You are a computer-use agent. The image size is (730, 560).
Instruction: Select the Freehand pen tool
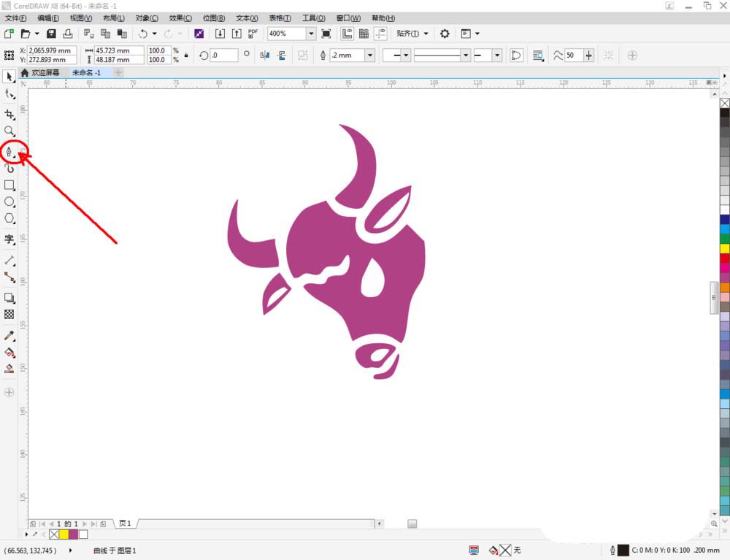[9, 152]
